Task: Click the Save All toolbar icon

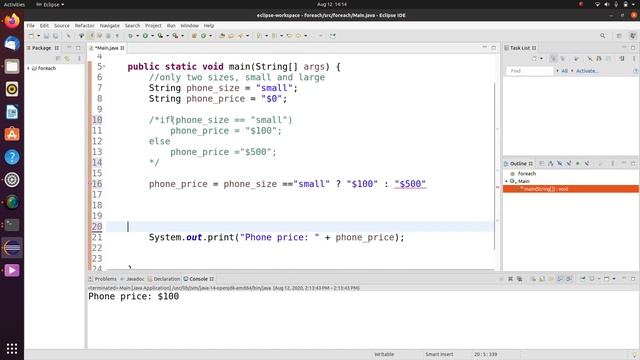Action: [x=56, y=36]
